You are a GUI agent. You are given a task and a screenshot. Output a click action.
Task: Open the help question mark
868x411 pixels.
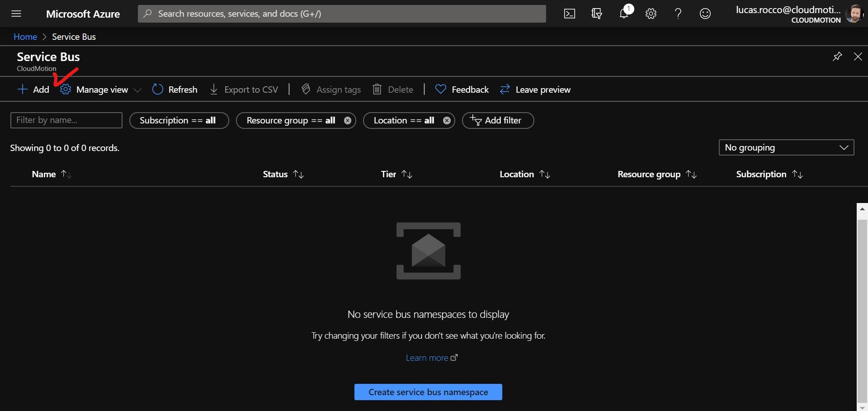click(x=678, y=14)
